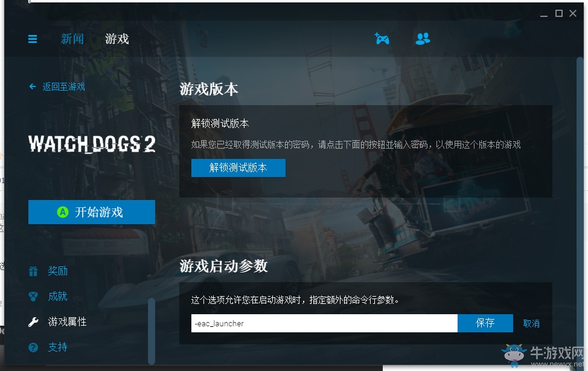Click the wrench icon beside 游戏属性
Image resolution: width=588 pixels, height=371 pixels.
click(x=33, y=322)
